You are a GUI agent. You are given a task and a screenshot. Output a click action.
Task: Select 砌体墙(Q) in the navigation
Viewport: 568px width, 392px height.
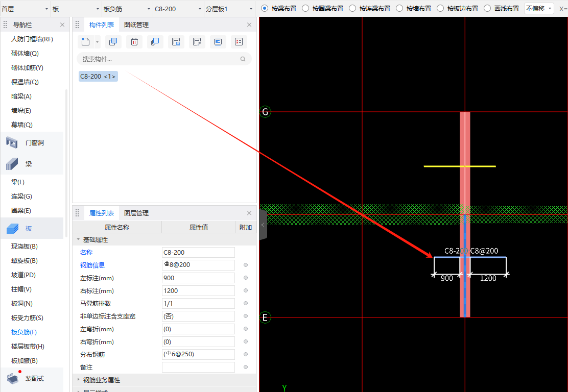pos(25,53)
